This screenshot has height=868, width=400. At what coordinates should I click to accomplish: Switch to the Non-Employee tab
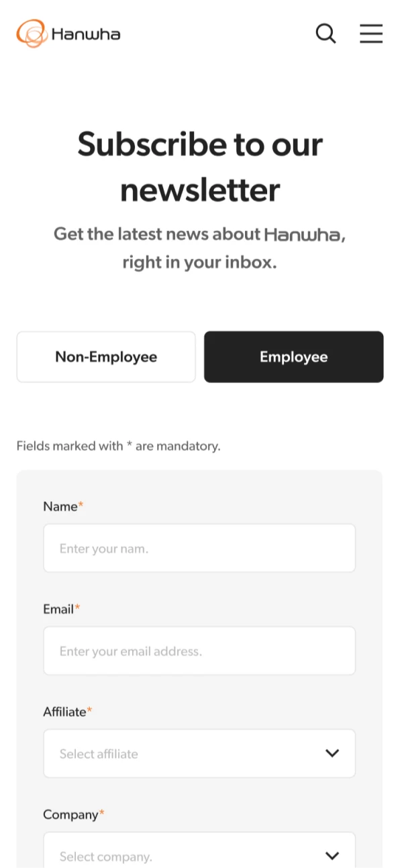click(106, 357)
